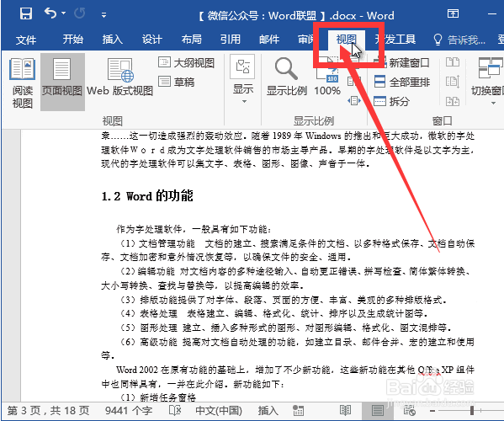
Task: Click the status bar Print Layout icon
Action: (377, 411)
